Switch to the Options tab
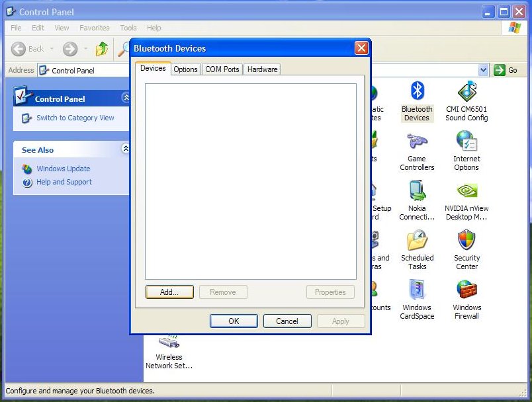The width and height of the screenshot is (532, 402). pyautogui.click(x=185, y=69)
